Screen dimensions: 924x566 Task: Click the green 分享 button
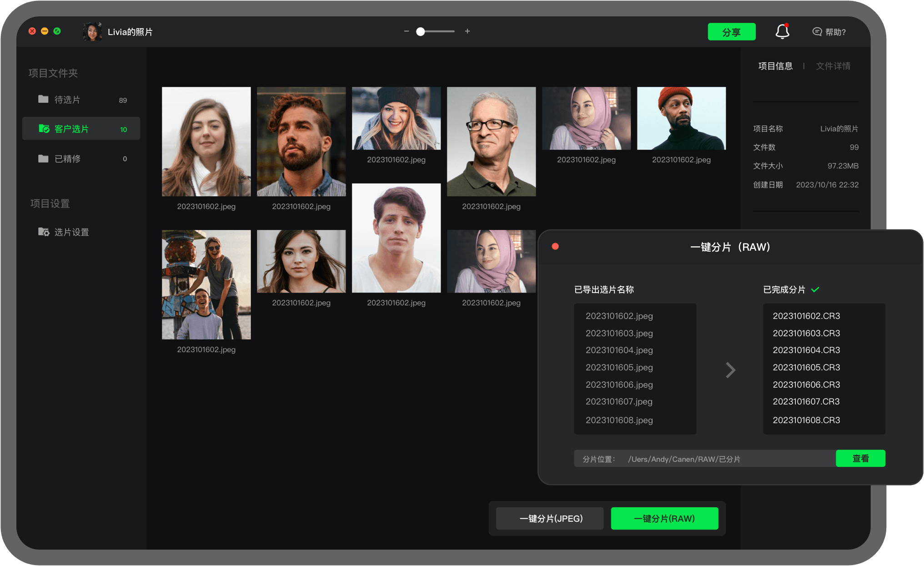(x=731, y=32)
